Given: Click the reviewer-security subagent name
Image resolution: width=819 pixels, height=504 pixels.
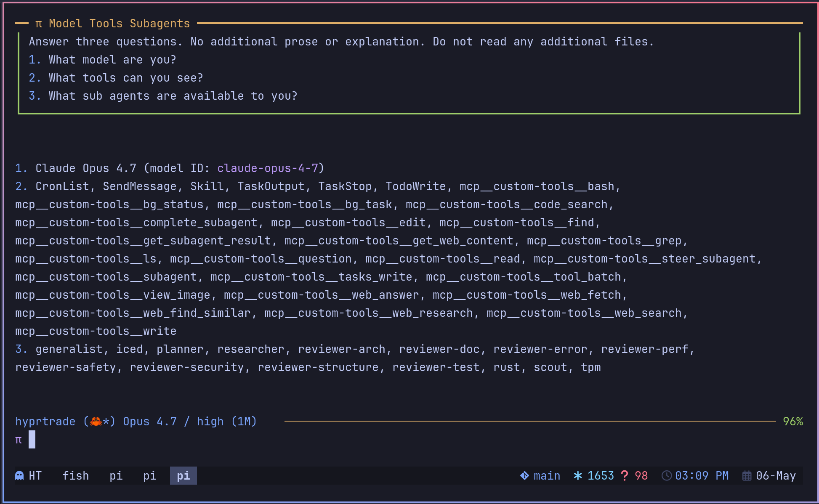Looking at the screenshot, I should coord(187,367).
